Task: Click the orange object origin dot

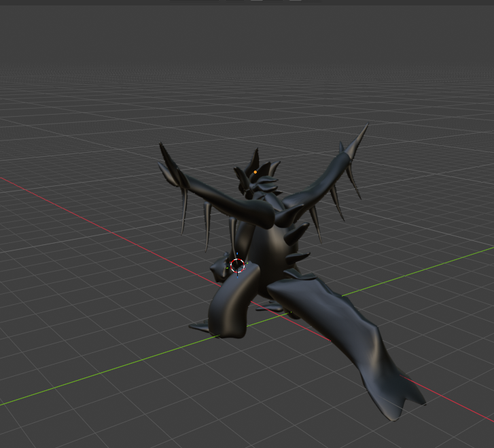Action: (255, 172)
